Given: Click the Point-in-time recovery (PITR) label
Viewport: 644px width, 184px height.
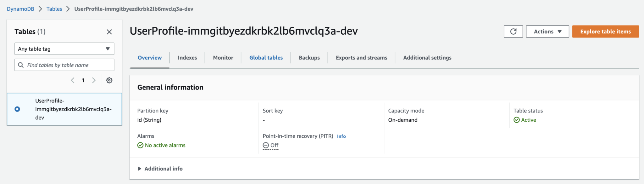Looking at the screenshot, I should click(298, 136).
